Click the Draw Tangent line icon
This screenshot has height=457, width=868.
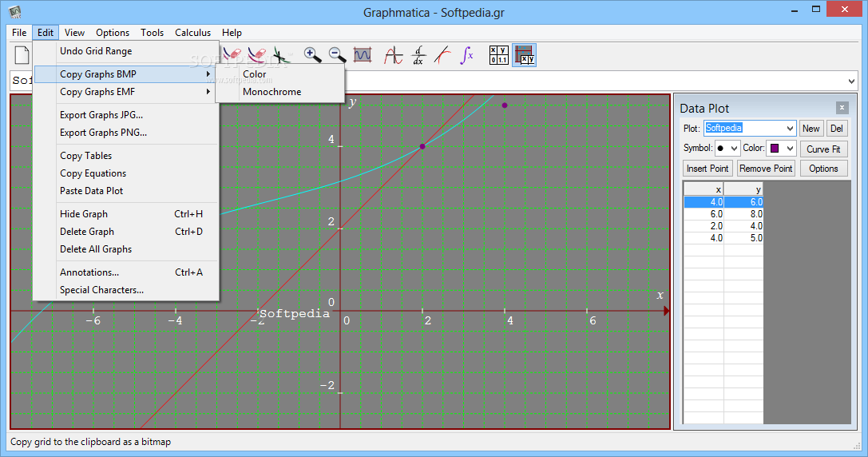point(442,55)
